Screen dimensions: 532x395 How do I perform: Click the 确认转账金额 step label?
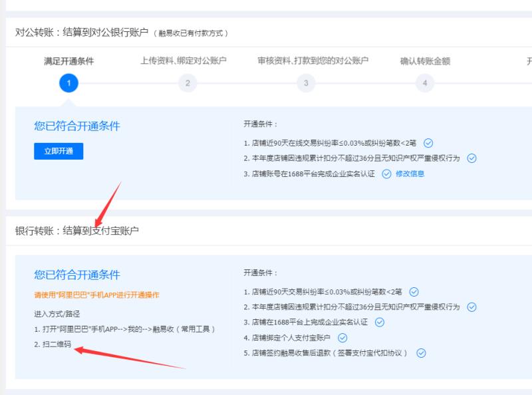425,62
